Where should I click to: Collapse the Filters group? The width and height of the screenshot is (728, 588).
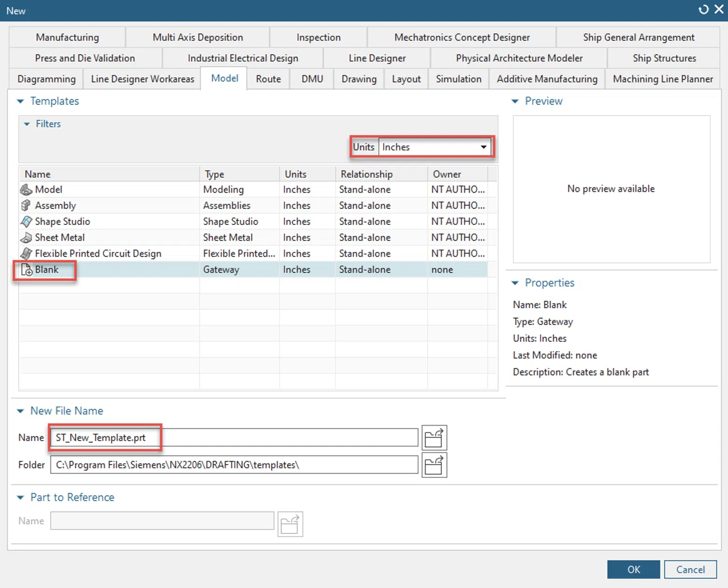coord(27,124)
